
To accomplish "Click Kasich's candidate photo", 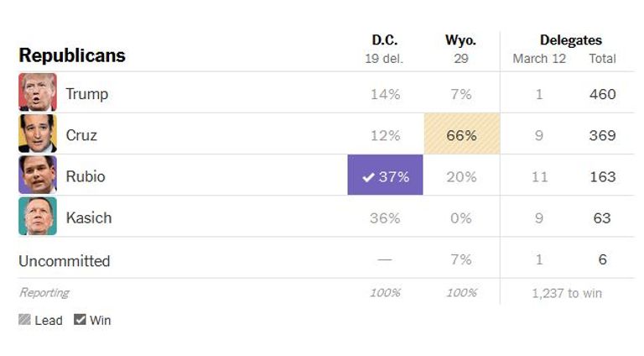I will [38, 217].
